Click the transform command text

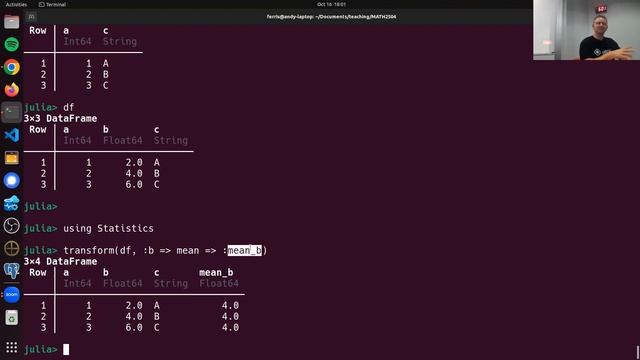165,250
